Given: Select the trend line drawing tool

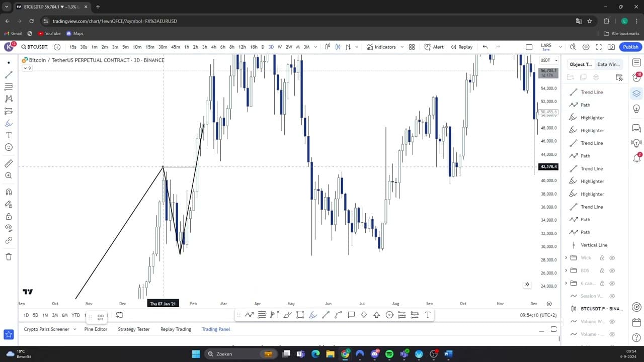Looking at the screenshot, I should coord(9,74).
